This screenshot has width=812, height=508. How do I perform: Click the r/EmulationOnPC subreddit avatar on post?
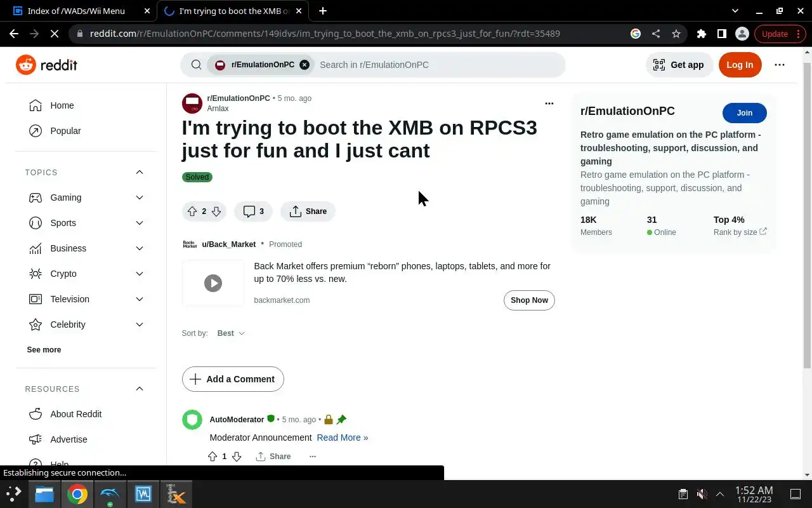[192, 103]
